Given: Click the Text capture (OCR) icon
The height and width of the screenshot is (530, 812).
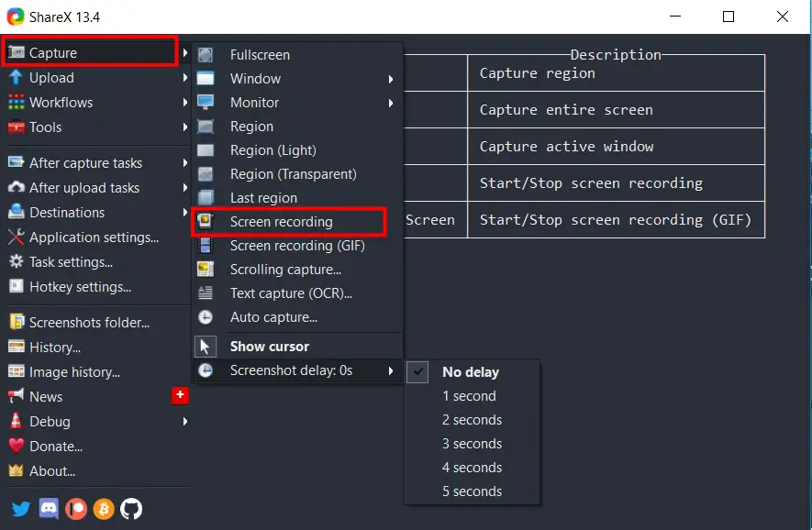Looking at the screenshot, I should (206, 293).
